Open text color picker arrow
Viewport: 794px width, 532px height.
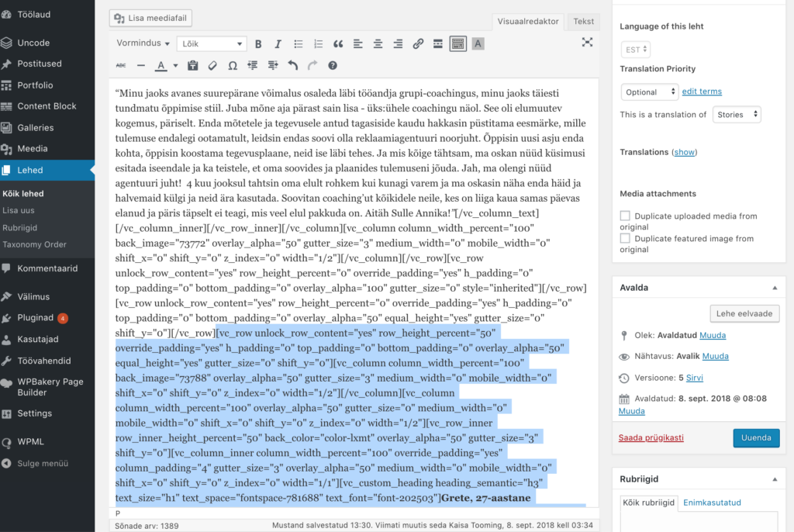(x=176, y=65)
